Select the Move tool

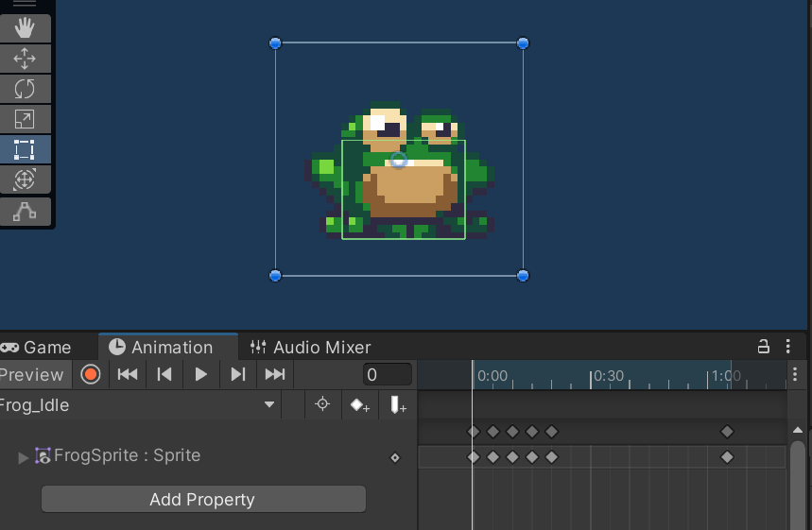tap(25, 59)
